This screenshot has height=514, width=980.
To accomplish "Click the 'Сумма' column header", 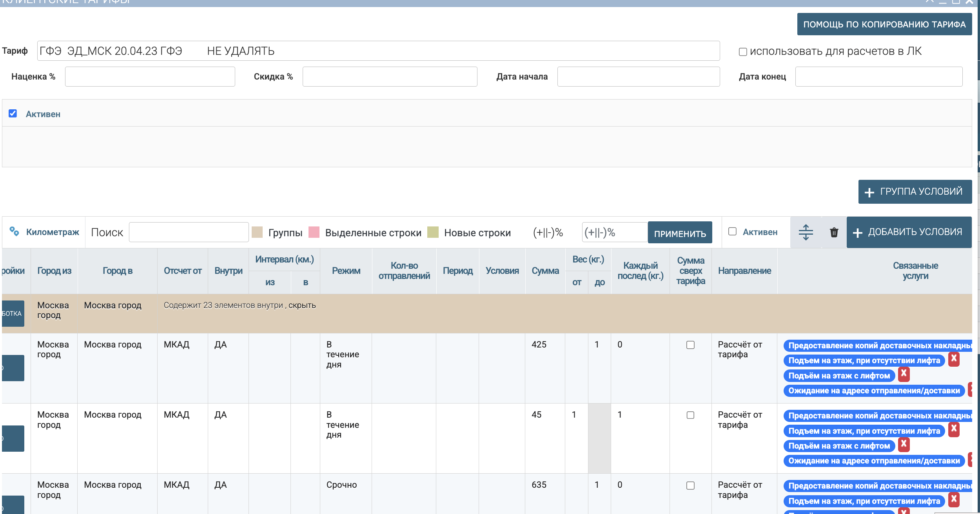I will (x=545, y=271).
